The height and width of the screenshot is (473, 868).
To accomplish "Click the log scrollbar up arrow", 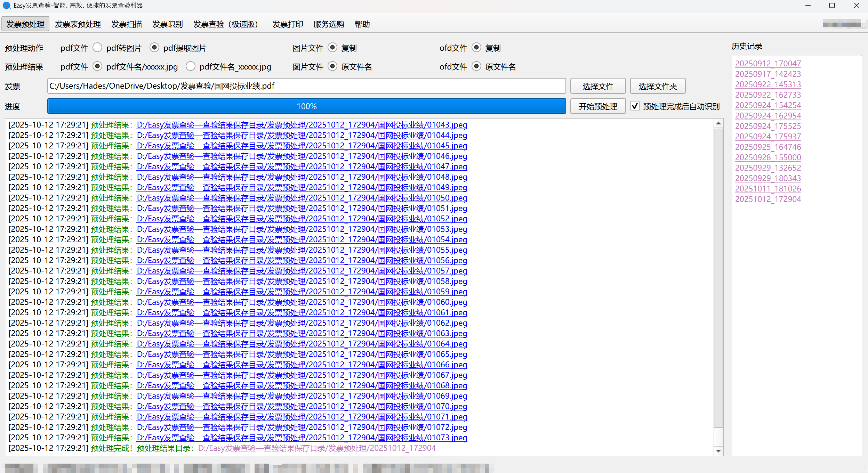I will (718, 124).
